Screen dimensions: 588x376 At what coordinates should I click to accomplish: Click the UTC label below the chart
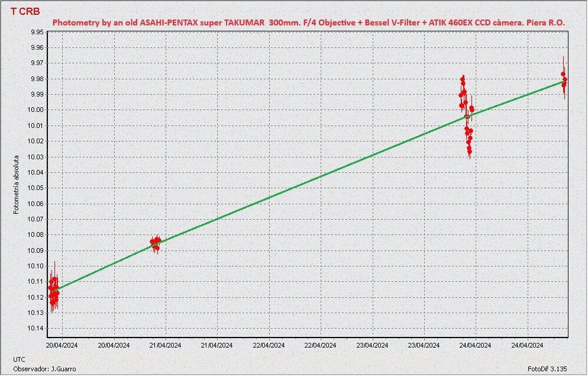coord(19,359)
